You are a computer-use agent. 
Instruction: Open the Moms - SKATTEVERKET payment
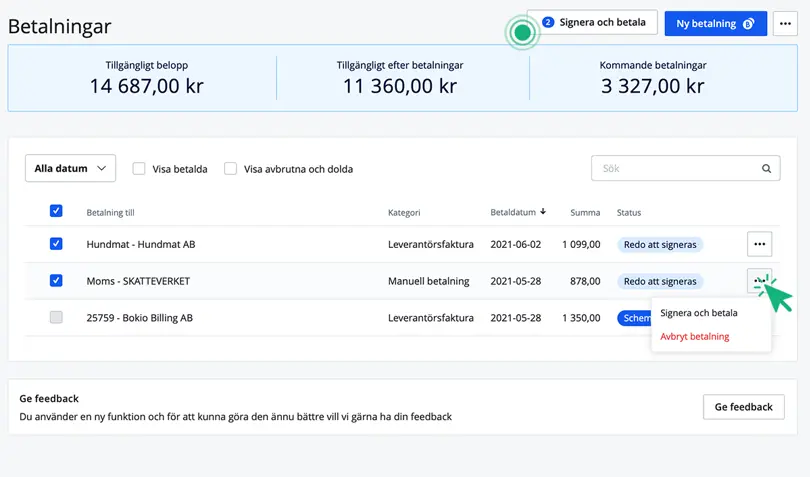point(138,281)
